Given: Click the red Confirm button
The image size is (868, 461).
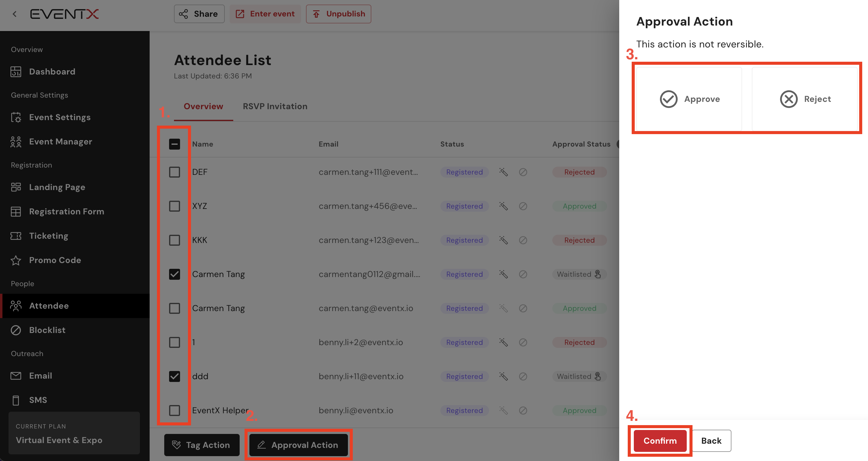Looking at the screenshot, I should coord(660,440).
